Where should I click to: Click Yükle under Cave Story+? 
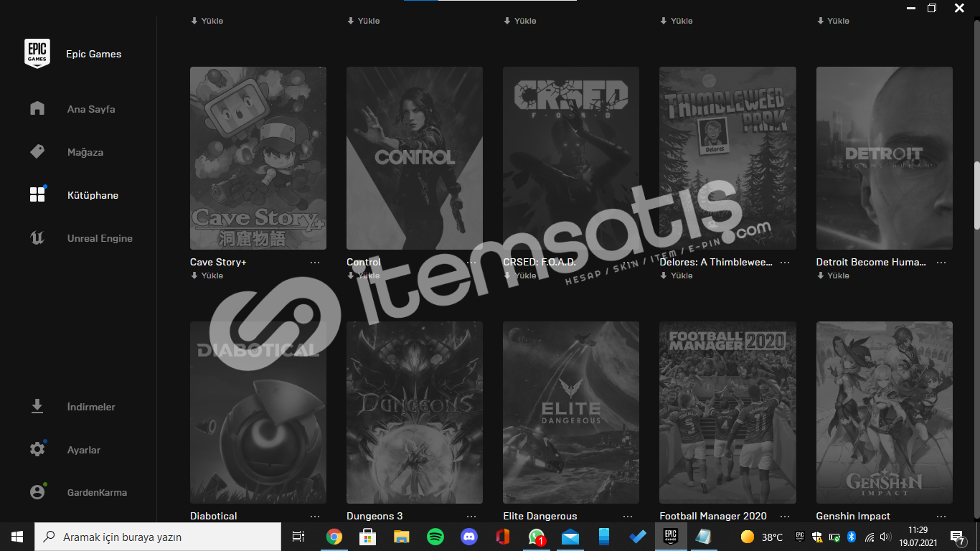207,275
